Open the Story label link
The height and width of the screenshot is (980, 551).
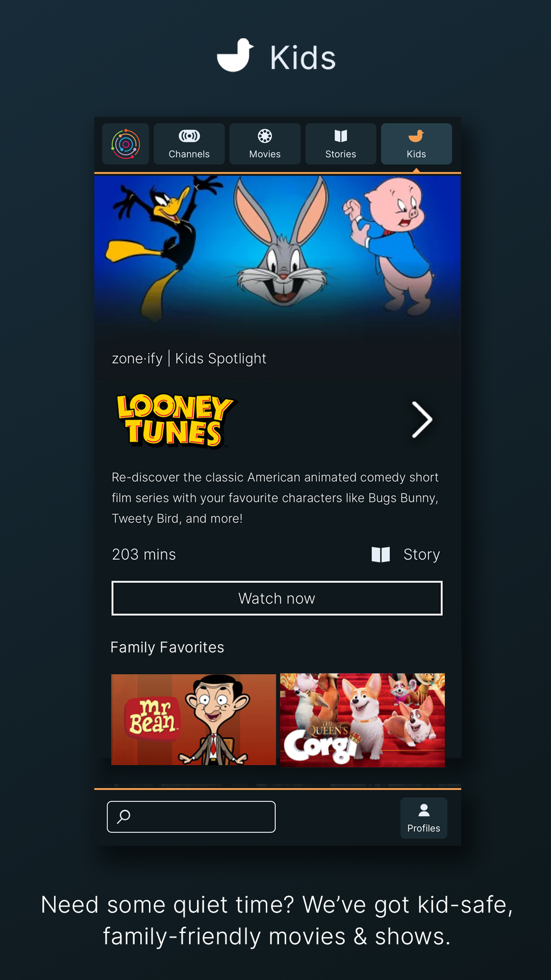point(421,554)
